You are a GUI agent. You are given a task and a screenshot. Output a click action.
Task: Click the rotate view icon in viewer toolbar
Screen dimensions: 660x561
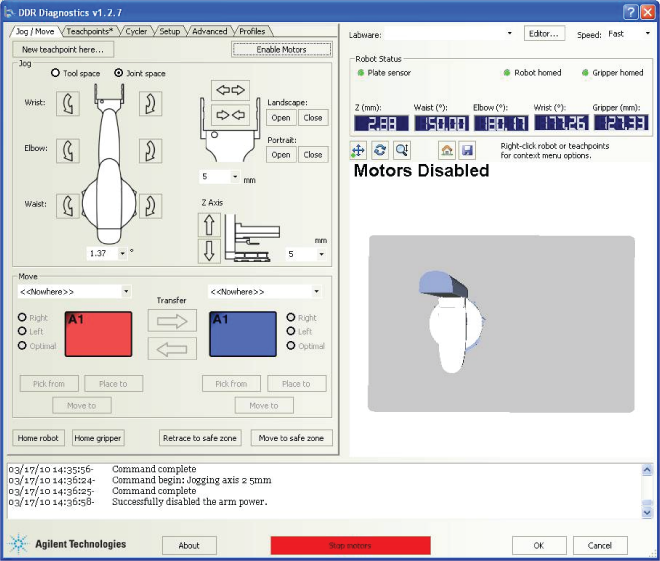(x=380, y=150)
